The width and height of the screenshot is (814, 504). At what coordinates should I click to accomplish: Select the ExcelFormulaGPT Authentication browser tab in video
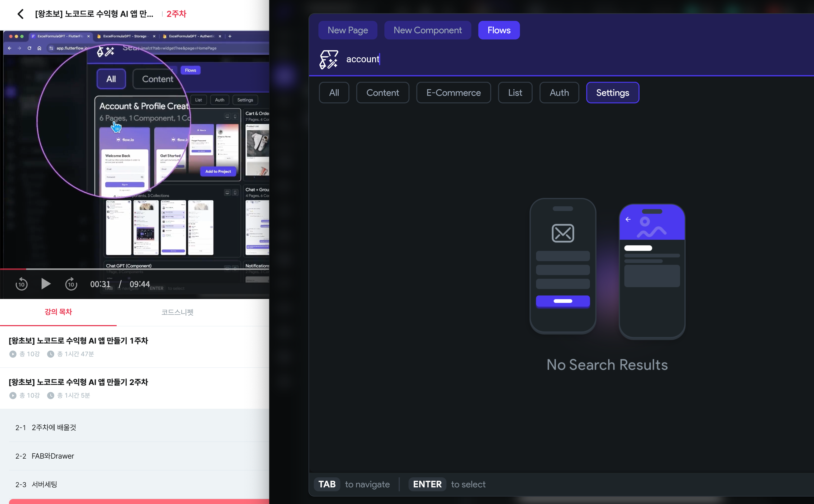click(x=192, y=36)
